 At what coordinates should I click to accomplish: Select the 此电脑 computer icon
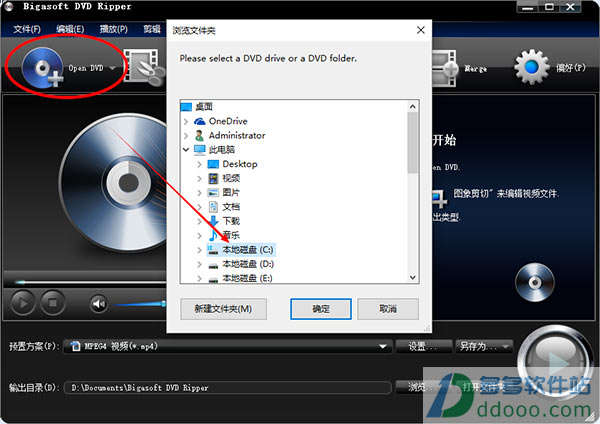[x=199, y=150]
